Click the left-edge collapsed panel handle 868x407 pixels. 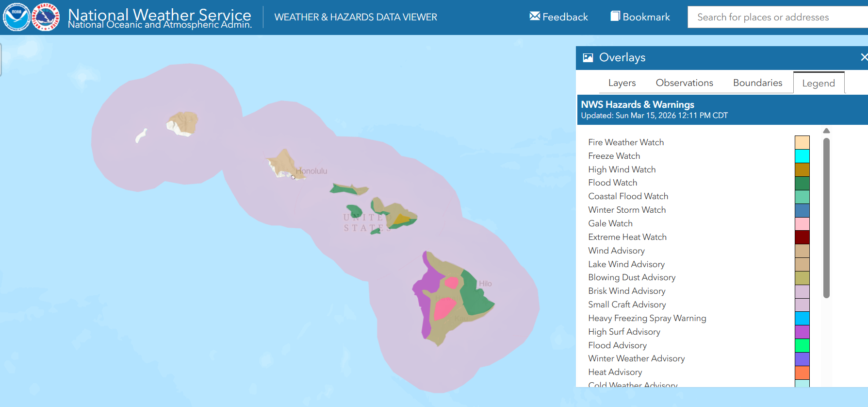pyautogui.click(x=1, y=59)
